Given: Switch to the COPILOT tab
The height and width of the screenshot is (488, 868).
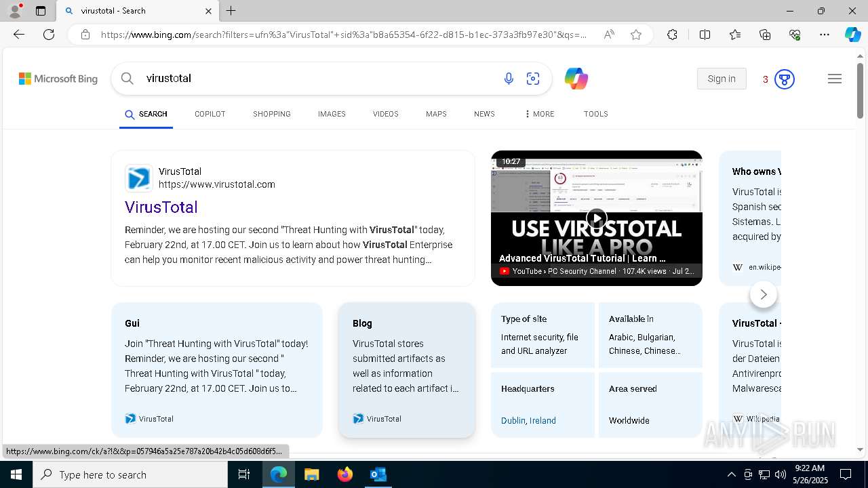Looking at the screenshot, I should coord(210,114).
